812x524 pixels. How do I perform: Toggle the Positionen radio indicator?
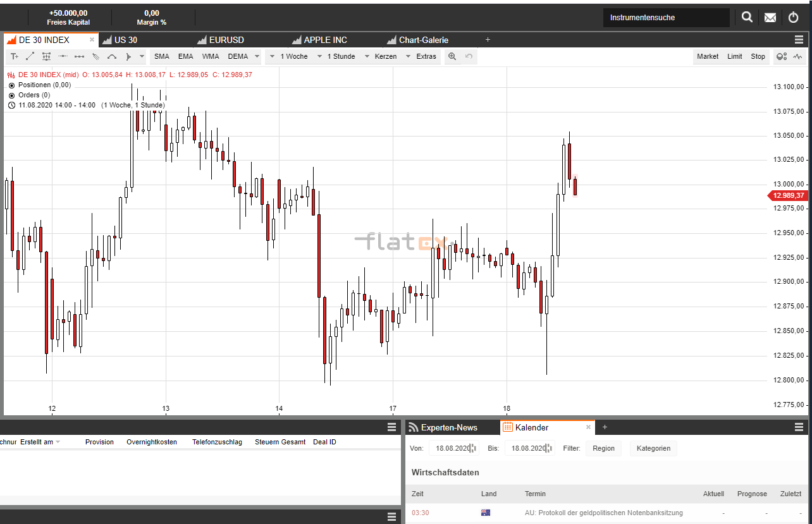point(11,85)
